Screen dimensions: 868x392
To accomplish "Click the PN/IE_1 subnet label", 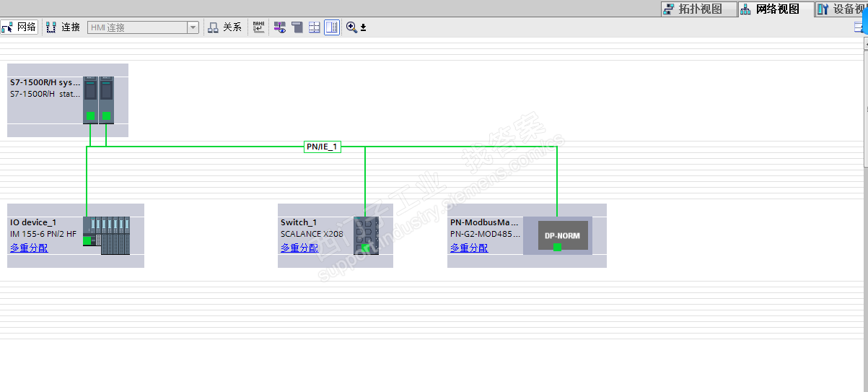I will coord(322,147).
